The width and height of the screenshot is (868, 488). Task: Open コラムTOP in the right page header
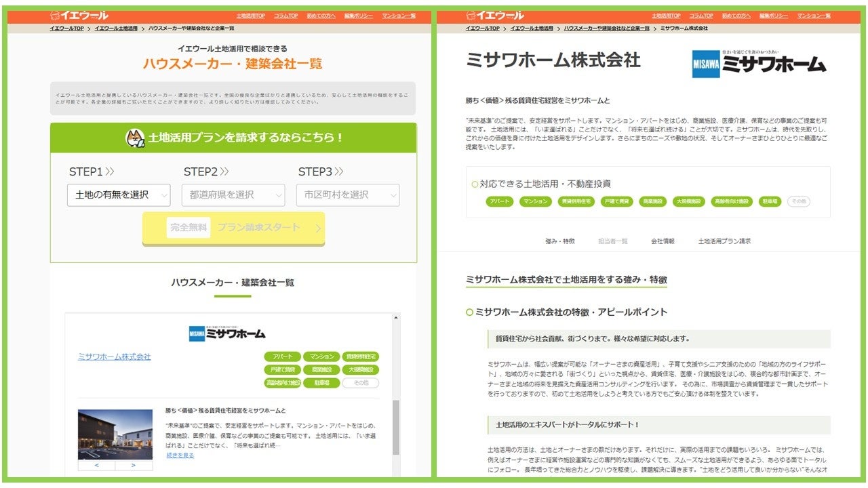click(701, 16)
